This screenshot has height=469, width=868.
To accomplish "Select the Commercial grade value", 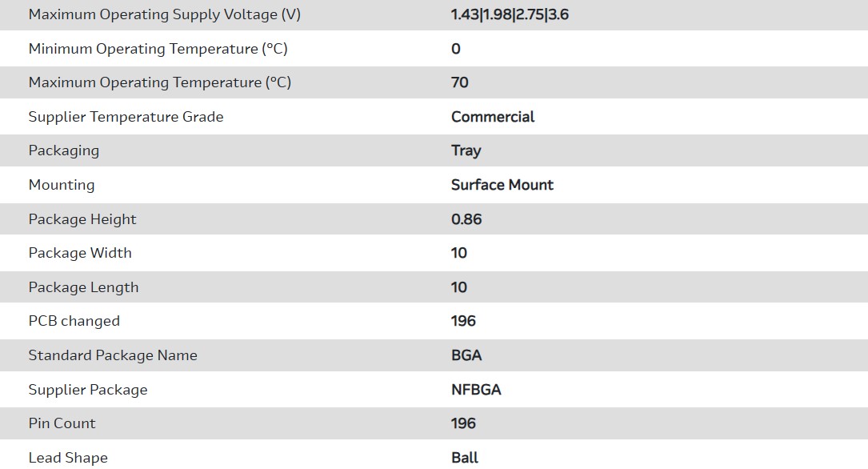I will click(x=493, y=117).
